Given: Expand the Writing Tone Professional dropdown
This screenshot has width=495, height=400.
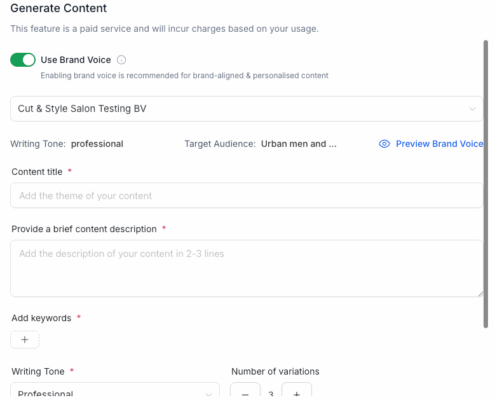Looking at the screenshot, I should (x=115, y=391).
